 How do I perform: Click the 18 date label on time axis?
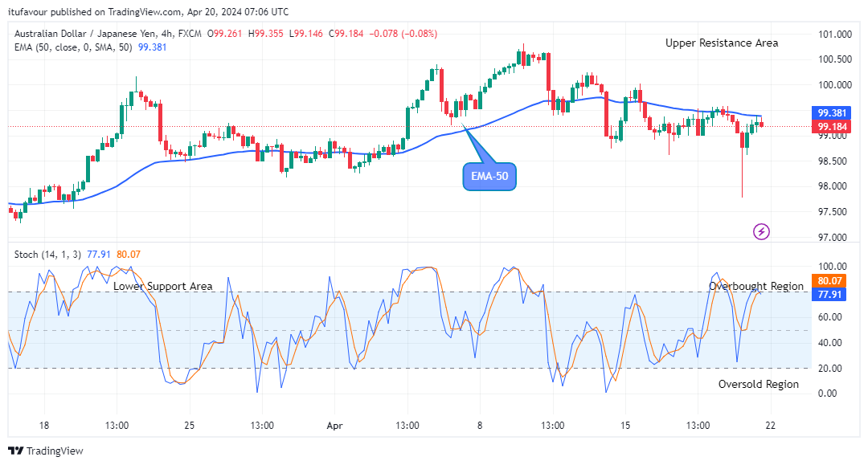pos(43,425)
